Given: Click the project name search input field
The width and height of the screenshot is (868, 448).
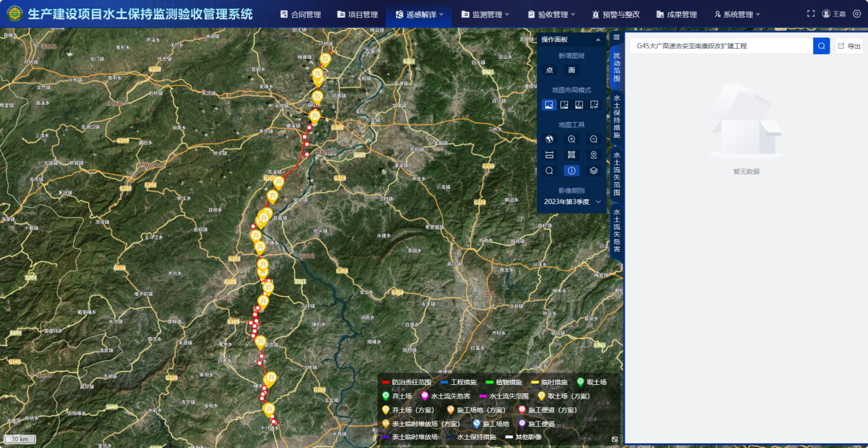Looking at the screenshot, I should (x=719, y=45).
